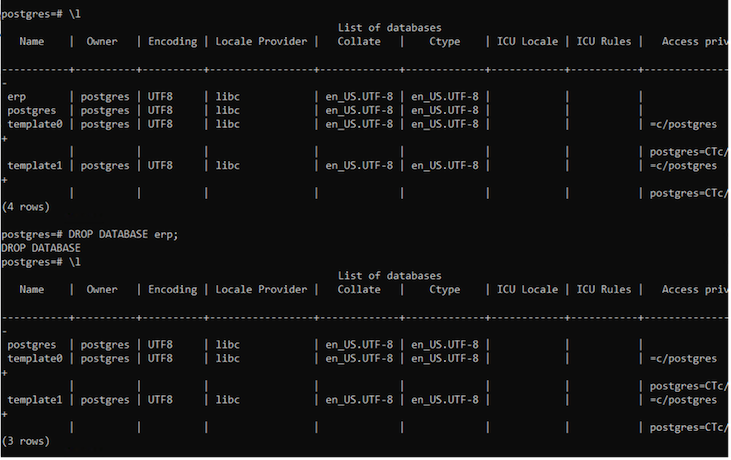The width and height of the screenshot is (731, 460).
Task: Click the Locale Provider header in the first listing
Action: point(261,41)
